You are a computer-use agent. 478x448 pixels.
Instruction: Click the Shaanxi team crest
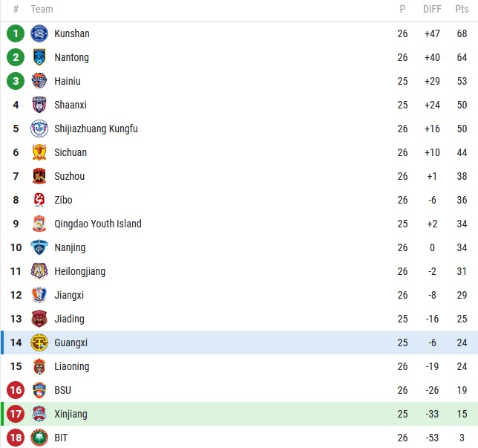point(39,105)
